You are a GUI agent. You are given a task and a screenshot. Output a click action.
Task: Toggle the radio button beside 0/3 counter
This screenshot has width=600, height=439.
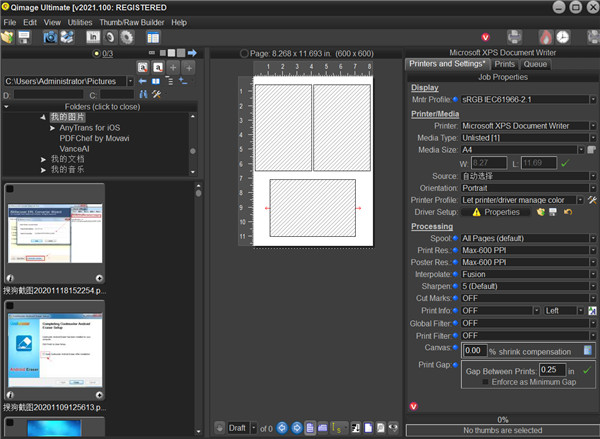tap(96, 52)
